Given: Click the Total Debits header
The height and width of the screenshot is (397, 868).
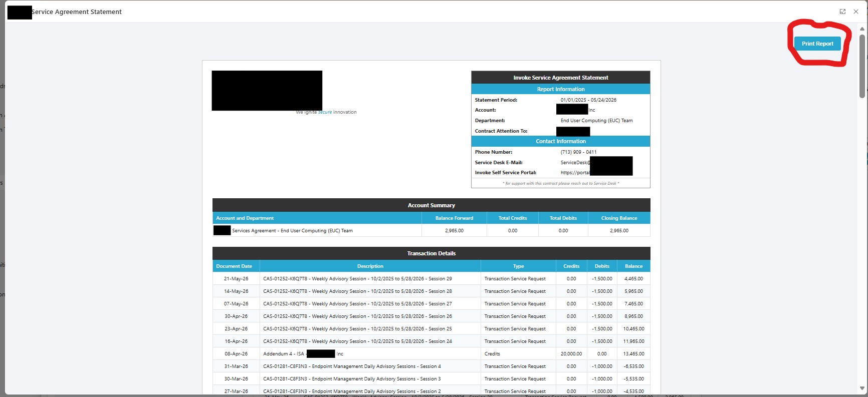Looking at the screenshot, I should click(563, 218).
